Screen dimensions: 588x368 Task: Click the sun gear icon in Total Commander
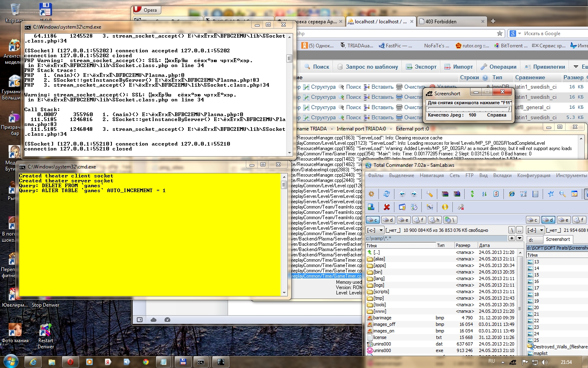click(371, 194)
